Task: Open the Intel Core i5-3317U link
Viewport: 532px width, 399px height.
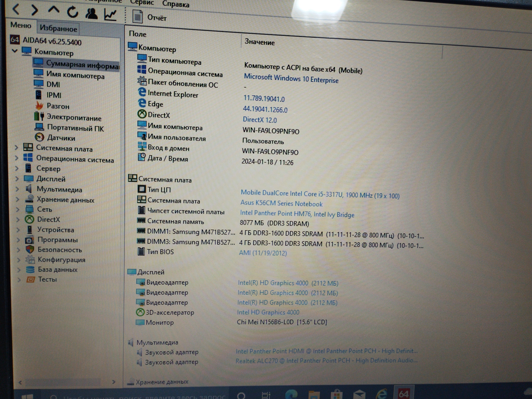Action: [x=320, y=195]
